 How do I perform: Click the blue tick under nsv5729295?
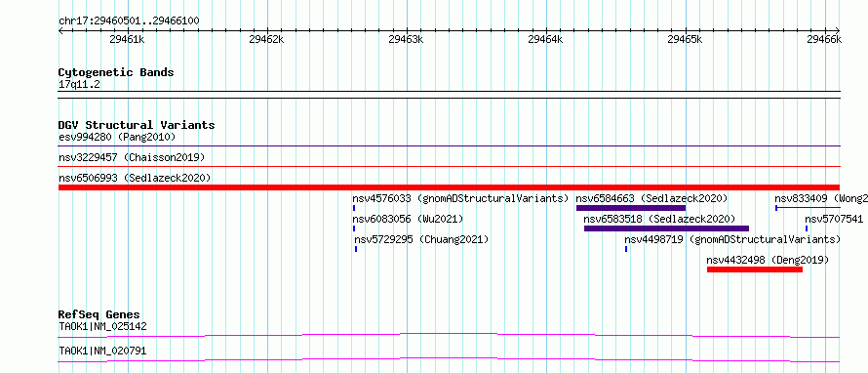point(355,249)
